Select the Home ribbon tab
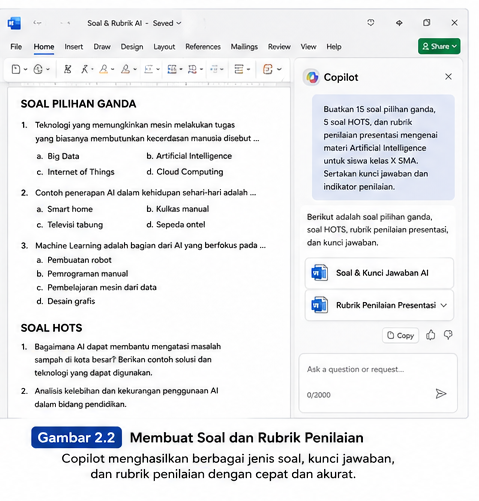Image resolution: width=479 pixels, height=501 pixels. click(x=44, y=47)
